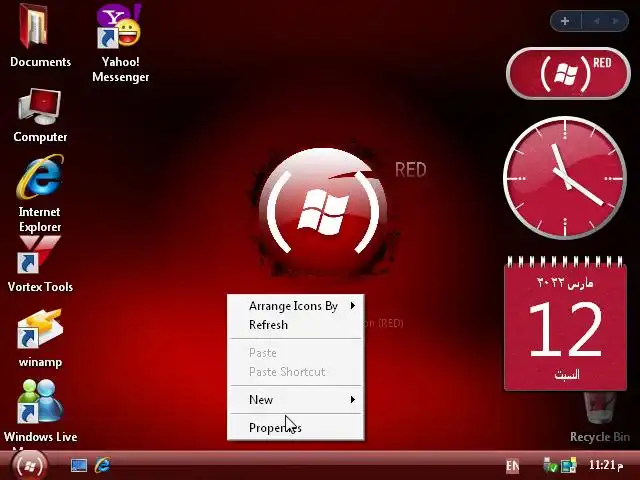Launch the Yahoo! Messenger shortcut
The height and width of the screenshot is (480, 640).
[119, 26]
